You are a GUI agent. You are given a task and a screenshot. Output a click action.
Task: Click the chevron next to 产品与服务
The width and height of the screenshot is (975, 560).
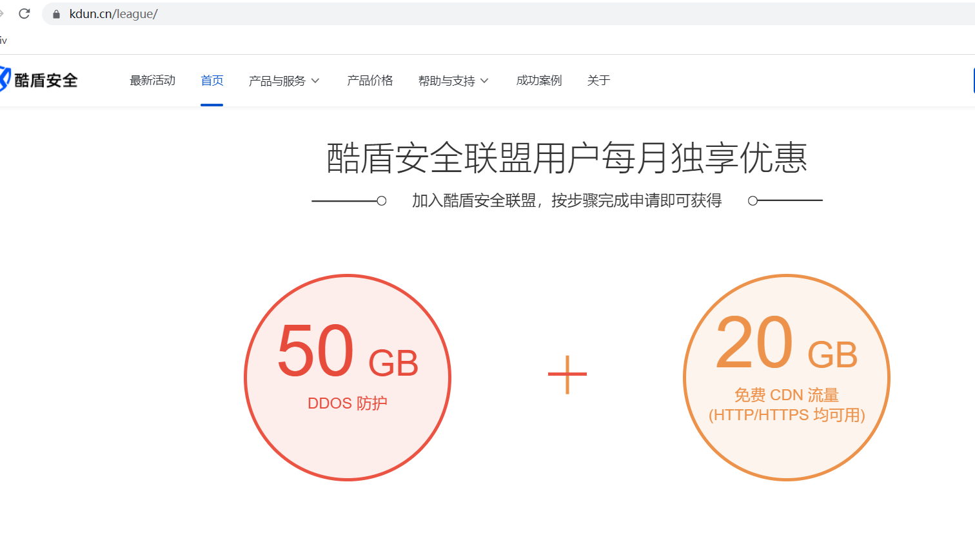pos(315,81)
